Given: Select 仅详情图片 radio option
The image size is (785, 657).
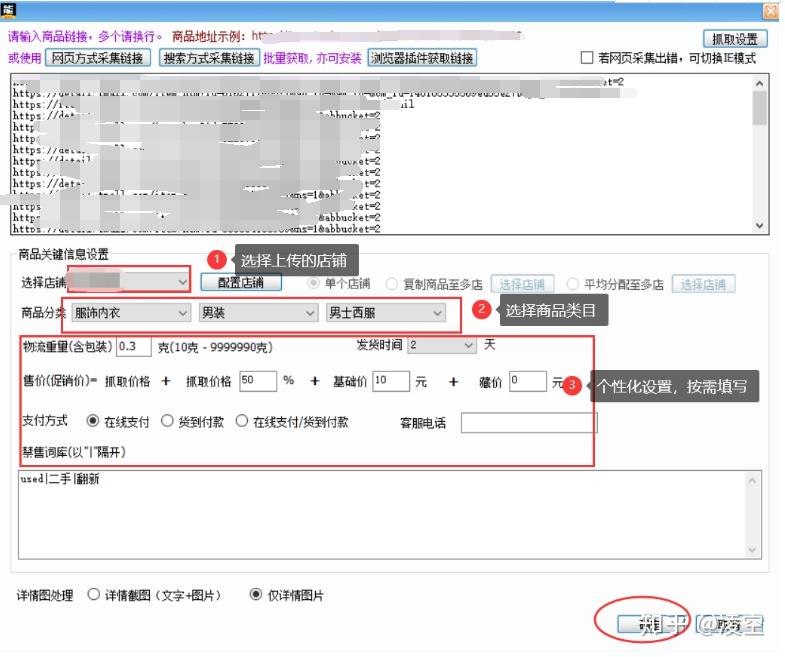Looking at the screenshot, I should 256,594.
